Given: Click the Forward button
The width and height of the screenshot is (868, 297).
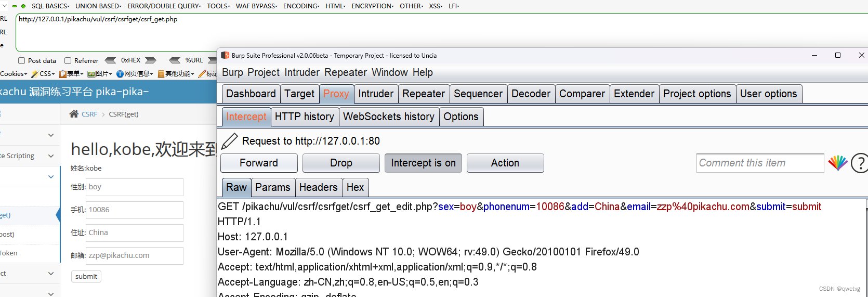Looking at the screenshot, I should [x=259, y=163].
